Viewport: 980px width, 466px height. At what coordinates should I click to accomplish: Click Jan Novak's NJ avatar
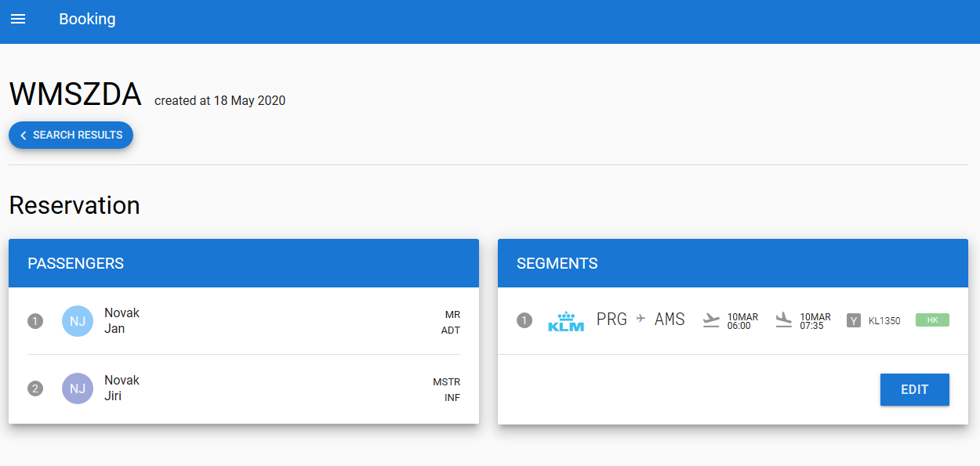coord(78,321)
